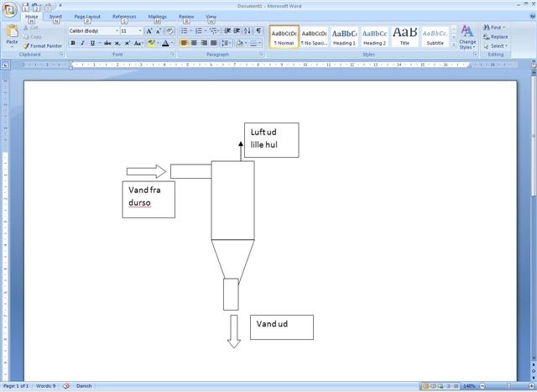The height and width of the screenshot is (392, 537).
Task: Click the Paste icon in Clipboard group
Action: pos(12,34)
